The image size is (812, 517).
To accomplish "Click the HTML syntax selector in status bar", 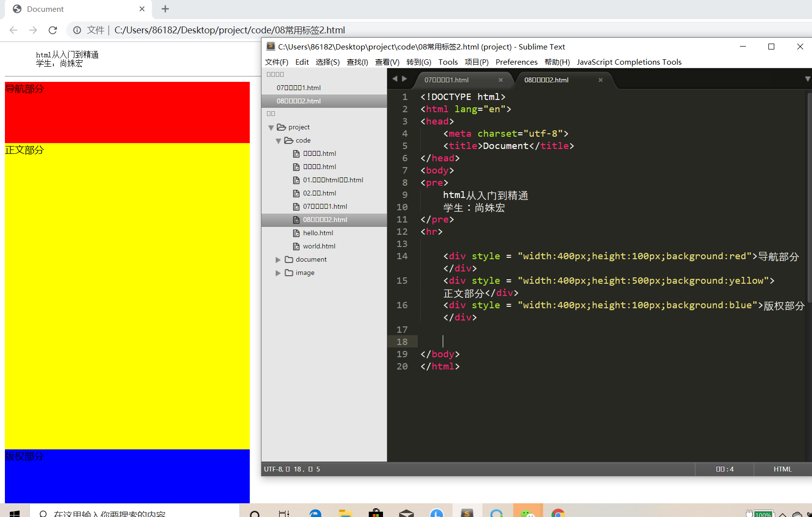I will point(783,469).
